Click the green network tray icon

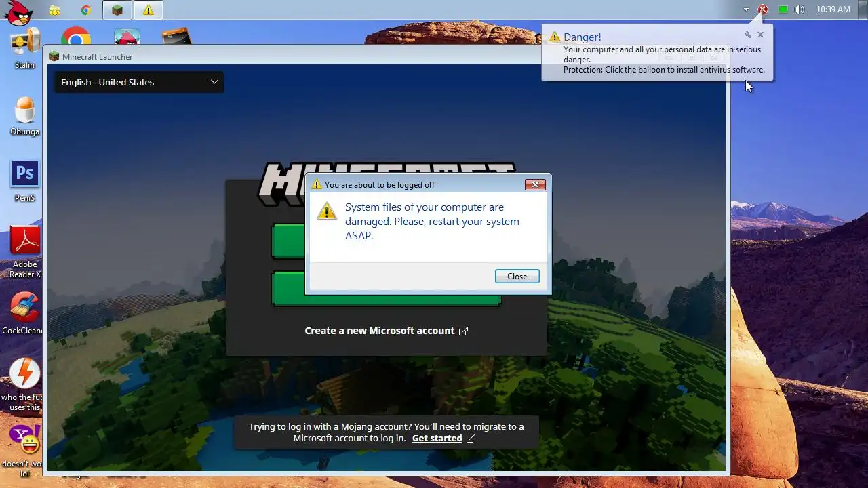(x=783, y=9)
